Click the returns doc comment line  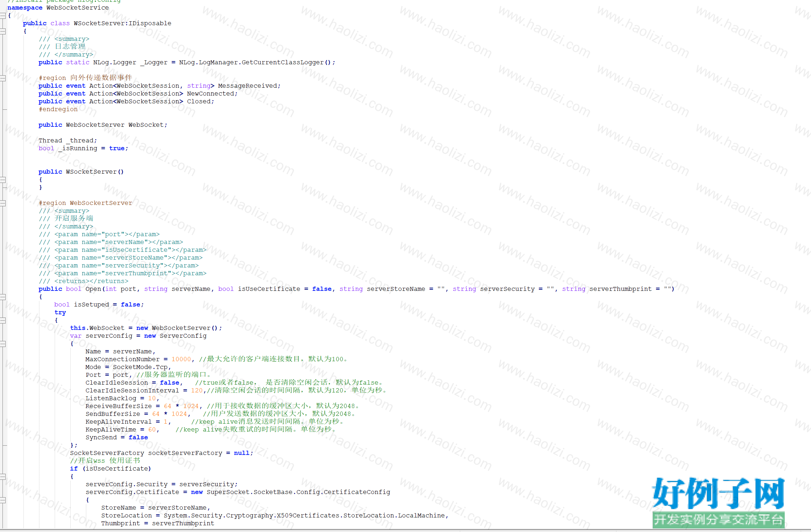pos(83,281)
